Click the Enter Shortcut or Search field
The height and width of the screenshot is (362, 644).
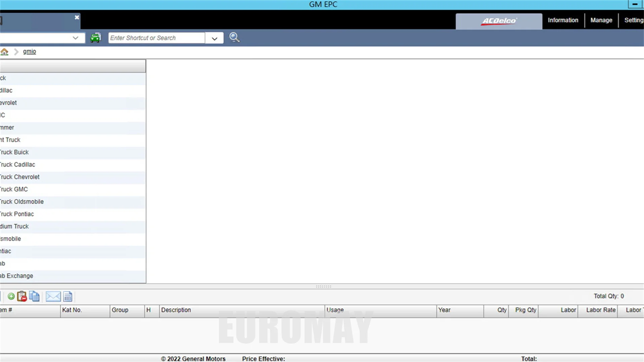click(x=156, y=38)
